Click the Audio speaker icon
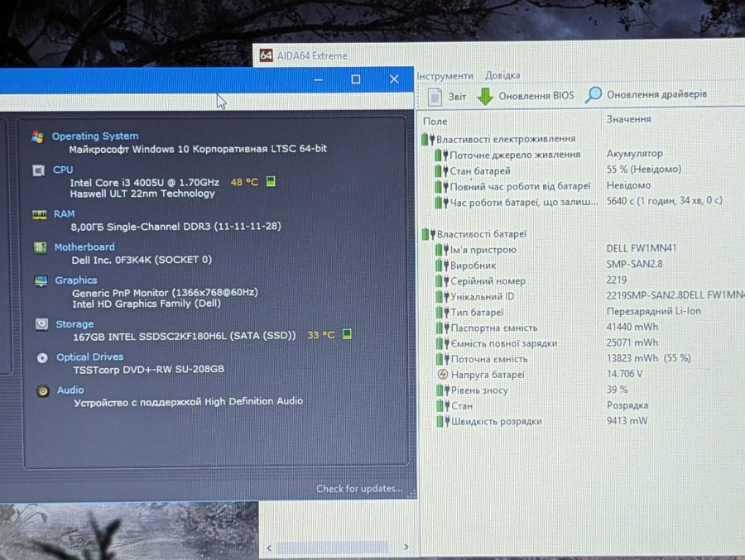Viewport: 745px width, 560px height. (43, 391)
